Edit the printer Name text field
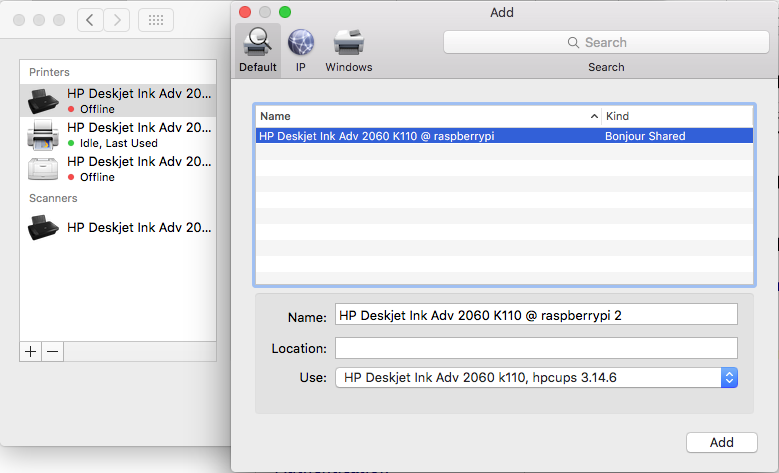The width and height of the screenshot is (779, 473). click(x=536, y=315)
